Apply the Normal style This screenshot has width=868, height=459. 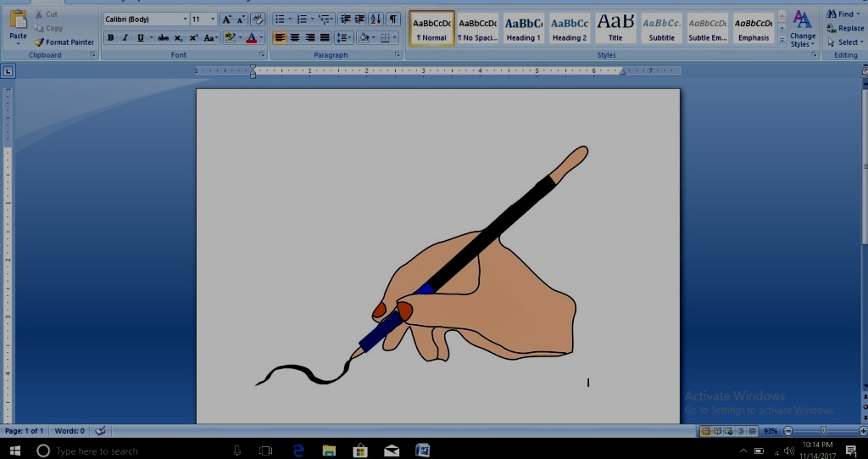(431, 28)
